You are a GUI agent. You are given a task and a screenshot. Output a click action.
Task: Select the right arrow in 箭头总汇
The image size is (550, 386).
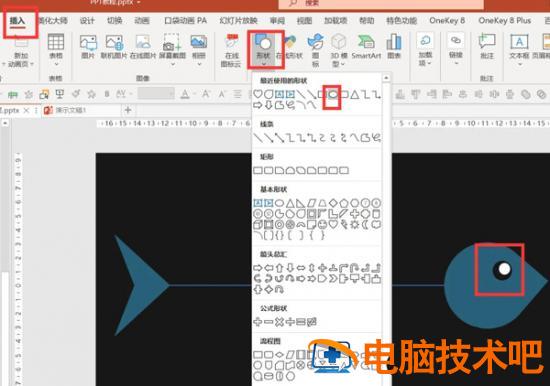click(x=258, y=268)
